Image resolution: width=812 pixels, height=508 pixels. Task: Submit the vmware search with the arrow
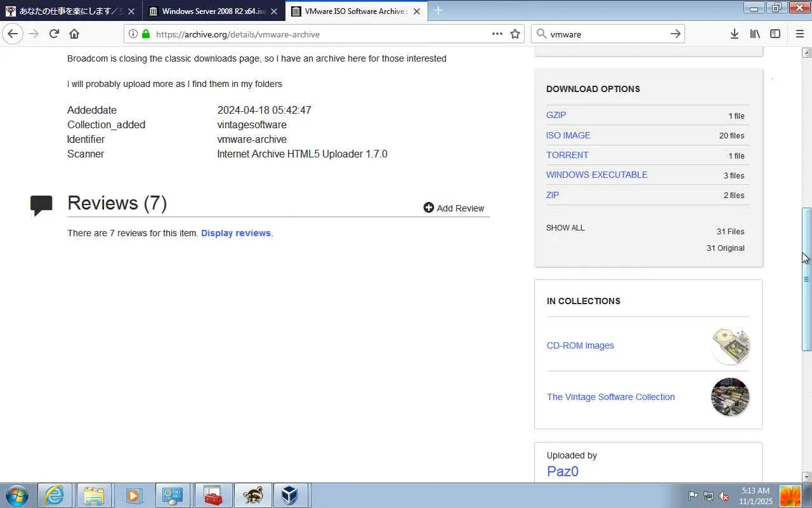(676, 34)
